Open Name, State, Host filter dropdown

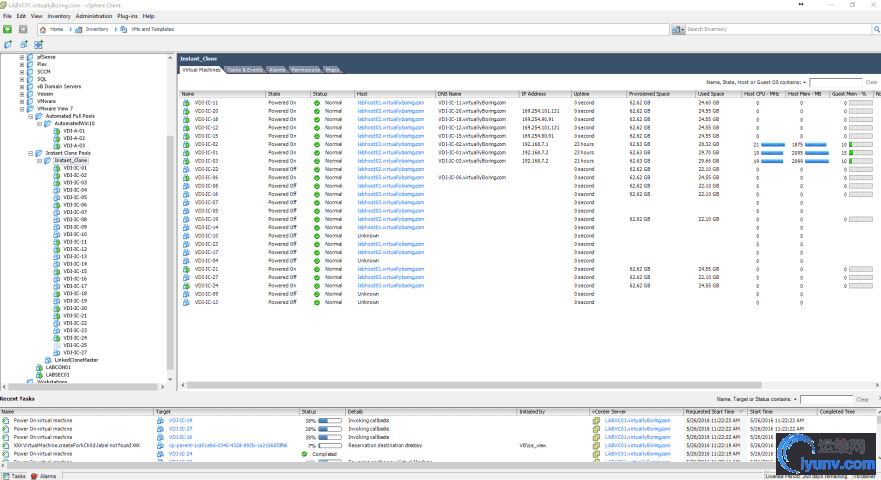click(805, 83)
